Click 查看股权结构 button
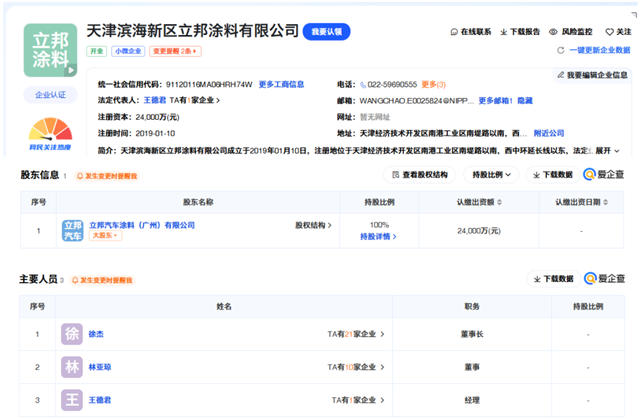This screenshot has width=640, height=419. point(420,175)
